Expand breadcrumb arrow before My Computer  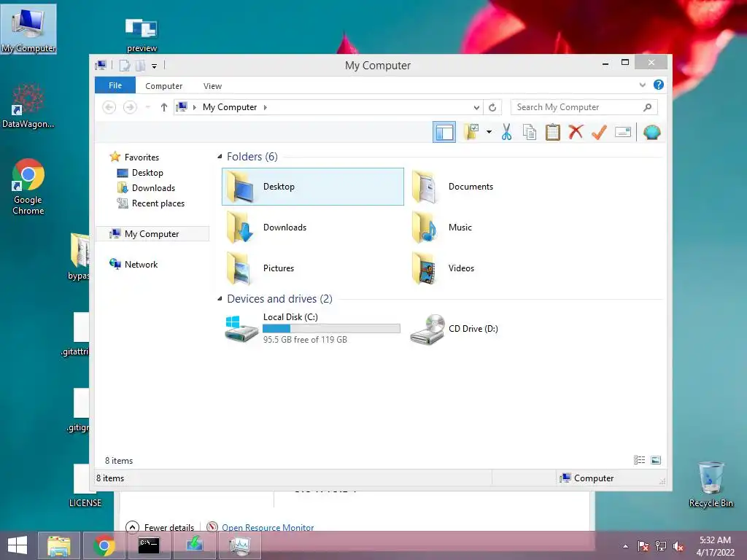coord(194,107)
